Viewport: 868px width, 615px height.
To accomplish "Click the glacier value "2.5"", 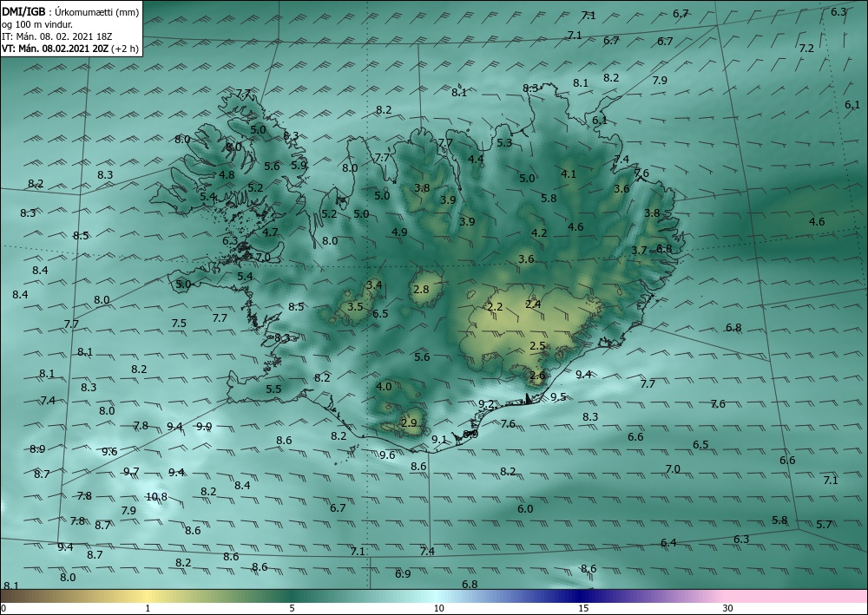I will click(537, 345).
